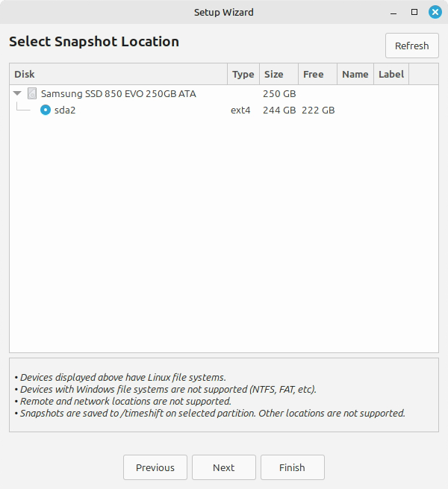Click the Samsung SSD disk drive icon
448x489 pixels.
(32, 94)
